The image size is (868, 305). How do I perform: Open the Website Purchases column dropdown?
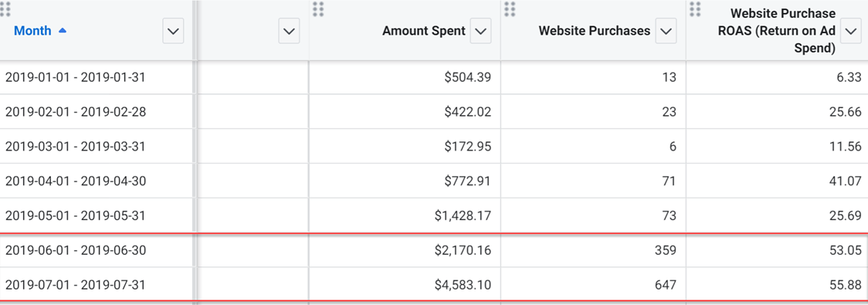(x=666, y=32)
